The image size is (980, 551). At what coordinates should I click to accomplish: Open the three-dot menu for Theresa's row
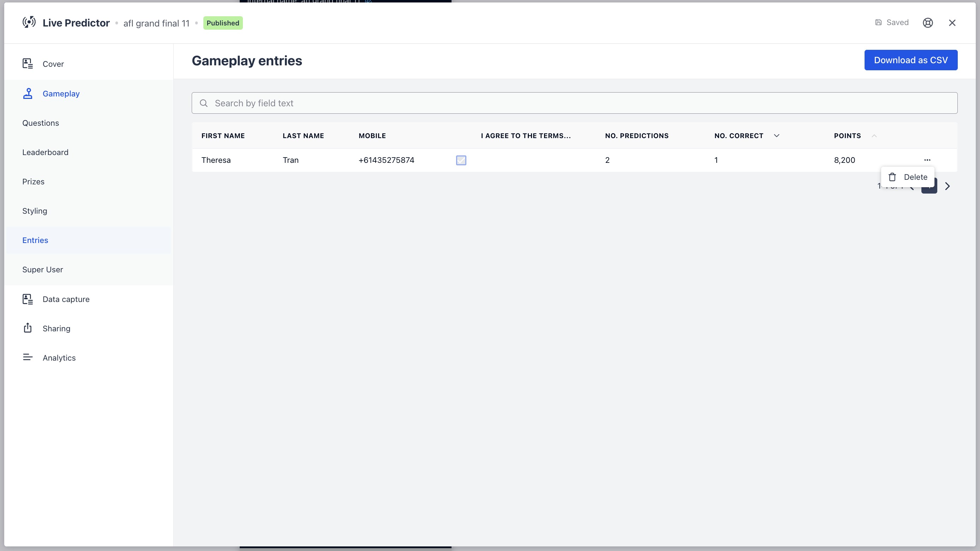[x=927, y=160]
